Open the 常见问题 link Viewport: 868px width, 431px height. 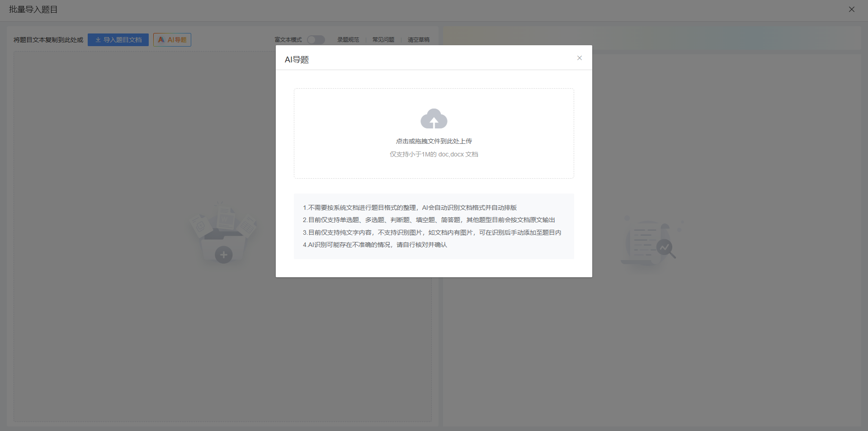point(383,40)
